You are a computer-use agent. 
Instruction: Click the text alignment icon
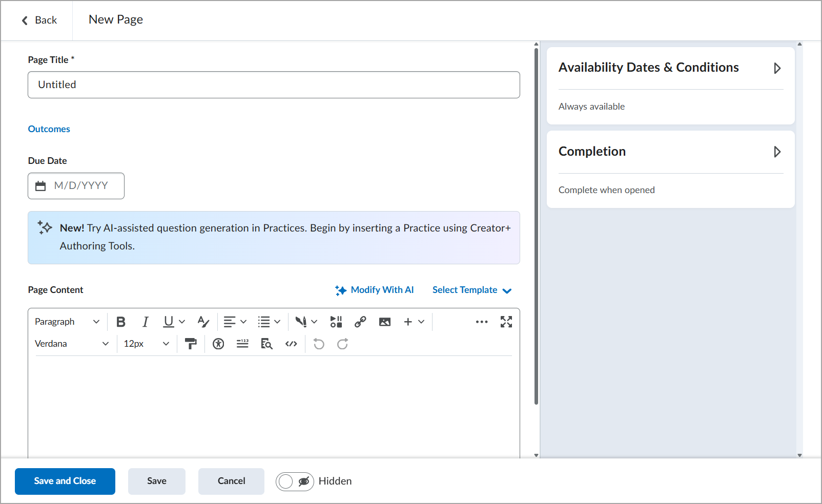(x=230, y=322)
